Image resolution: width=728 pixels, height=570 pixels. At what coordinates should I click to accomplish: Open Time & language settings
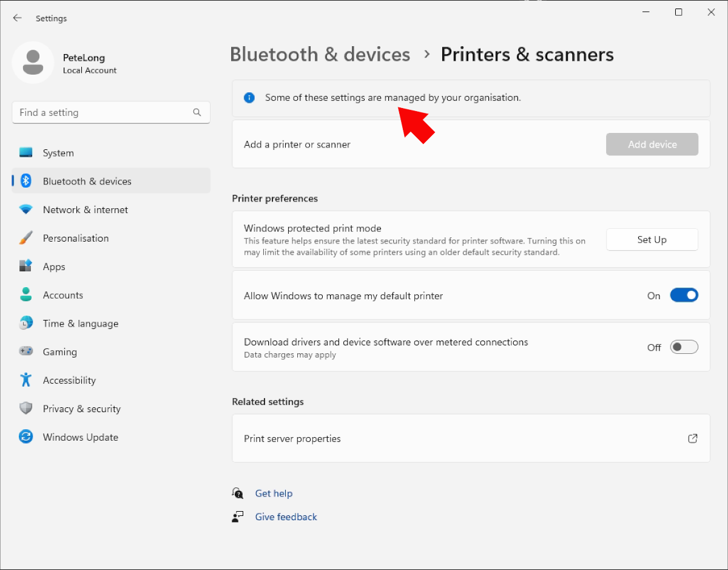tap(111, 324)
